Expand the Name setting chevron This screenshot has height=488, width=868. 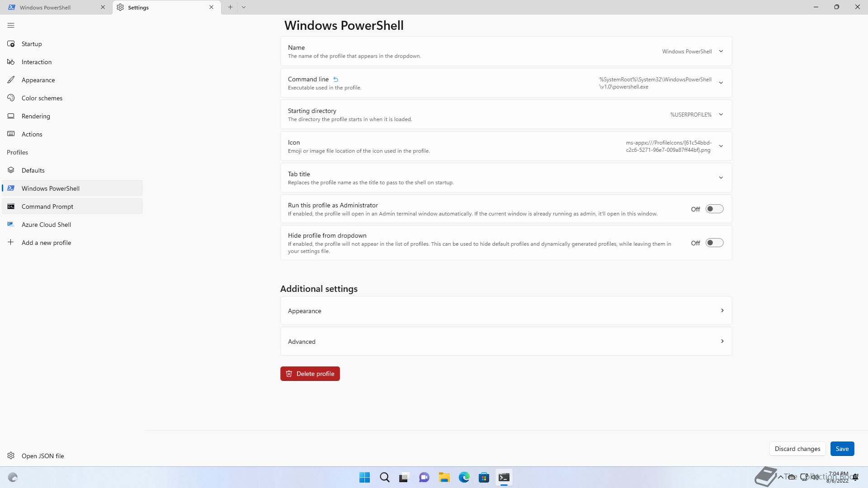click(721, 51)
